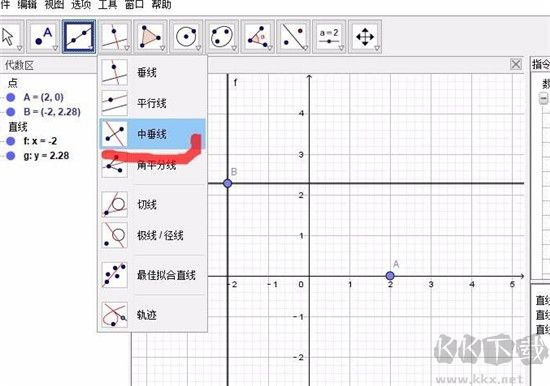Open the 工具 menu
Image resolution: width=550 pixels, height=386 pixels.
[107, 4]
